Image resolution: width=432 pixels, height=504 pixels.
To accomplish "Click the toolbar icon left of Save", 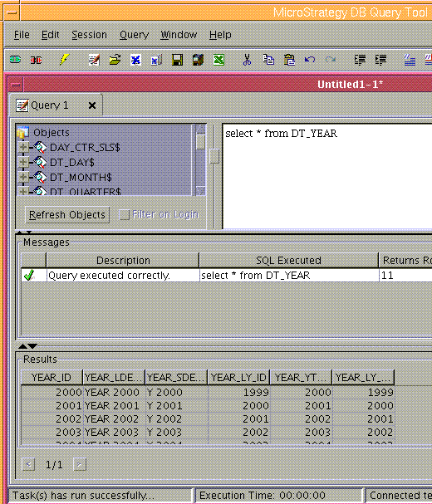I will (156, 60).
